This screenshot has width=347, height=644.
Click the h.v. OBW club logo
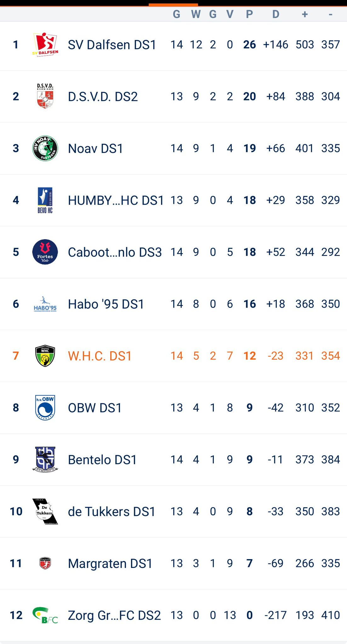(45, 408)
